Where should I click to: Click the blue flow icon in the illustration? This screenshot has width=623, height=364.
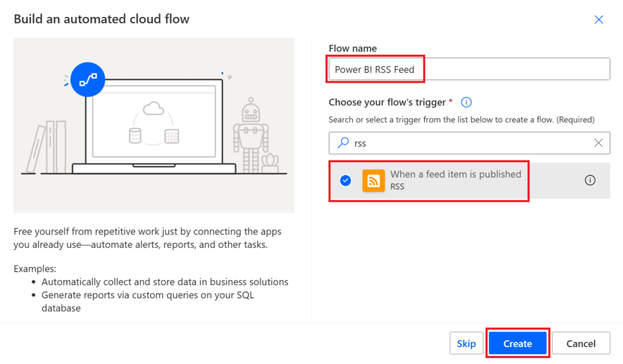(88, 79)
